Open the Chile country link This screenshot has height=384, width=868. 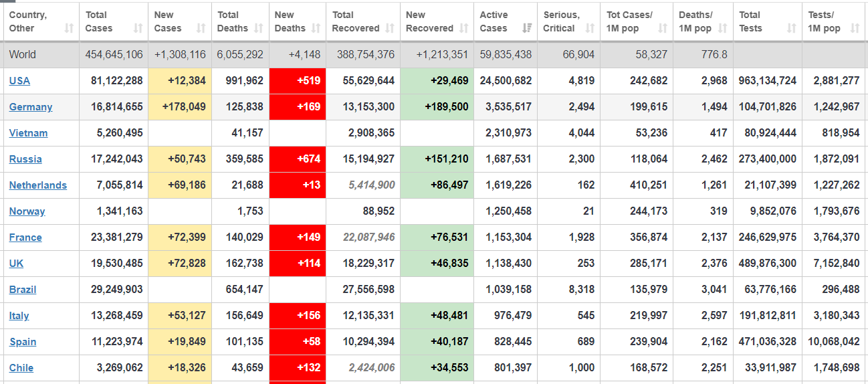21,368
